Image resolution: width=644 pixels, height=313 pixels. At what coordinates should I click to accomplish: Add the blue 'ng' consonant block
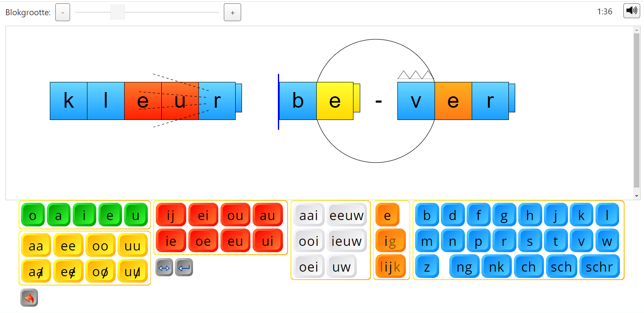click(464, 267)
